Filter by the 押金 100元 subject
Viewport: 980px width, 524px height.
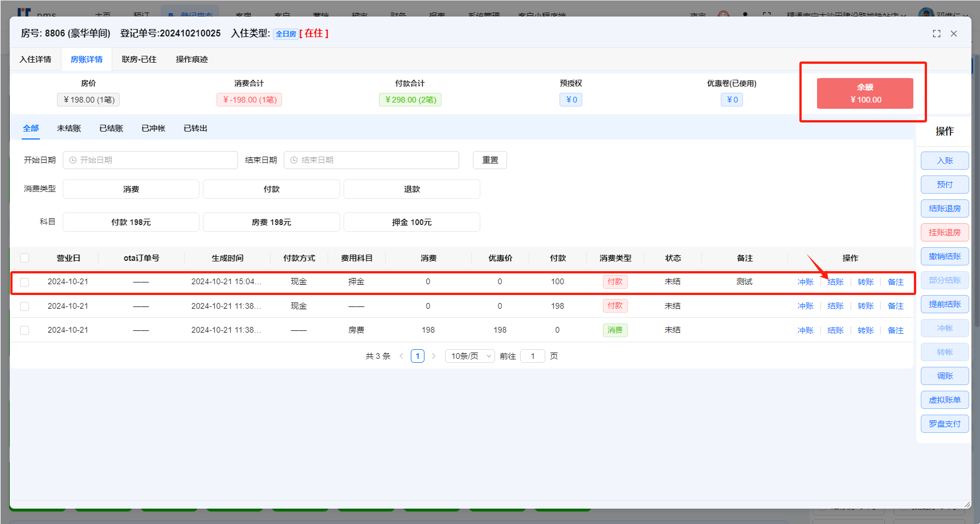point(411,222)
